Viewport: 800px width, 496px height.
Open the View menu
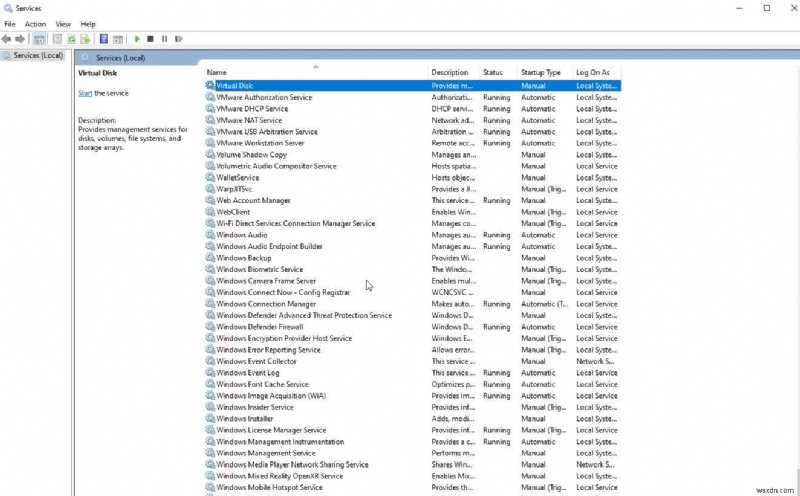[63, 24]
